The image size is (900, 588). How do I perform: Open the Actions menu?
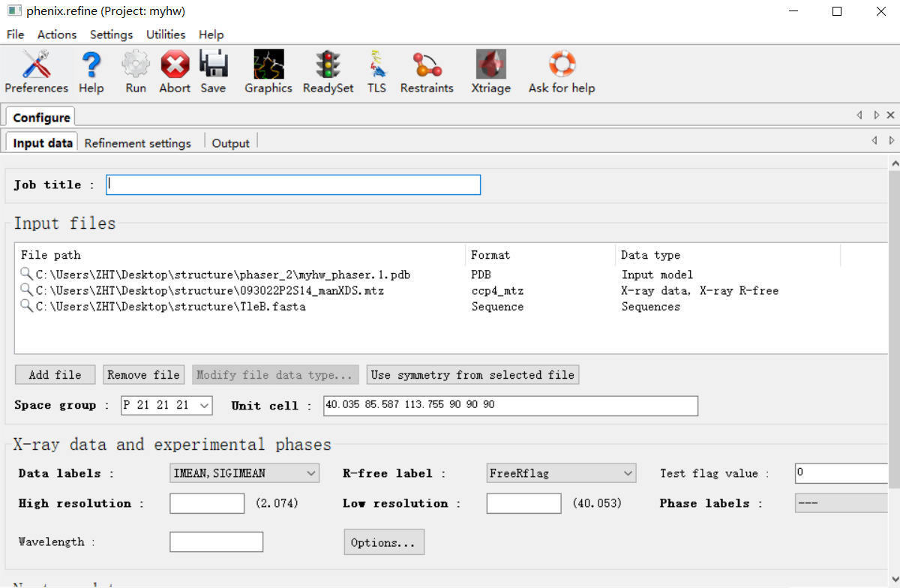[x=57, y=34]
